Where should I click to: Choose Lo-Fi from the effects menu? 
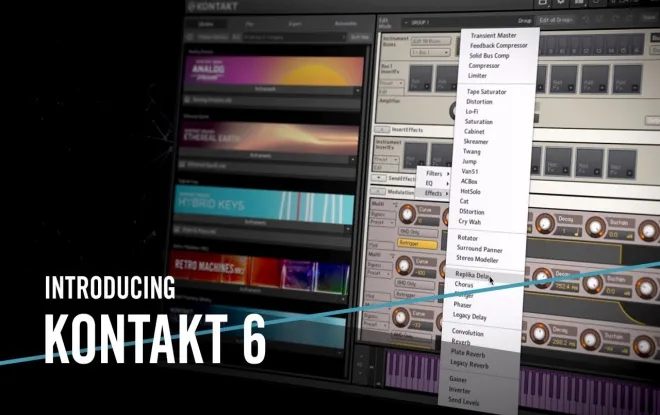point(471,112)
